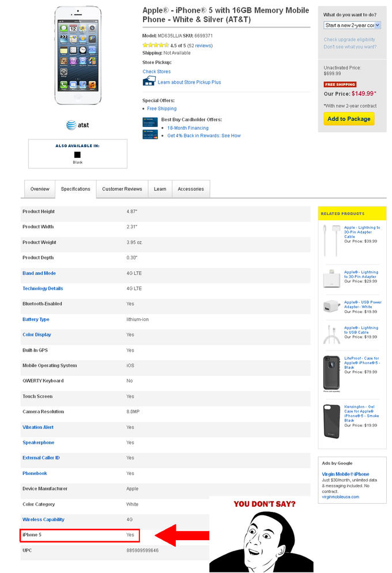Click the Vibration Alert spec link
This screenshot has width=392, height=573.
click(38, 427)
